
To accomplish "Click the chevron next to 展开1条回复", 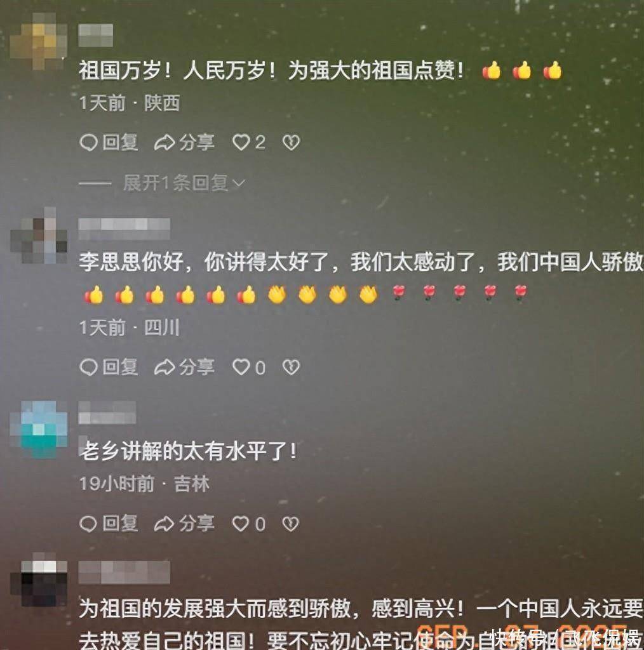I will [x=238, y=183].
